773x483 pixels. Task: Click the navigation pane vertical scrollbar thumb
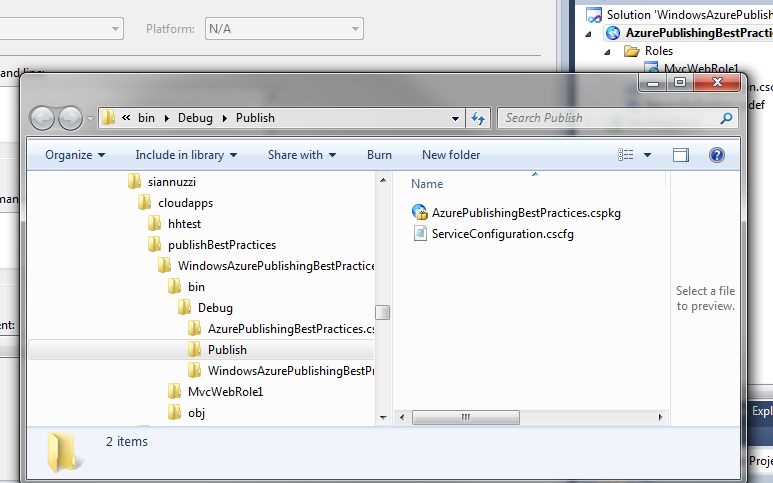tap(383, 312)
